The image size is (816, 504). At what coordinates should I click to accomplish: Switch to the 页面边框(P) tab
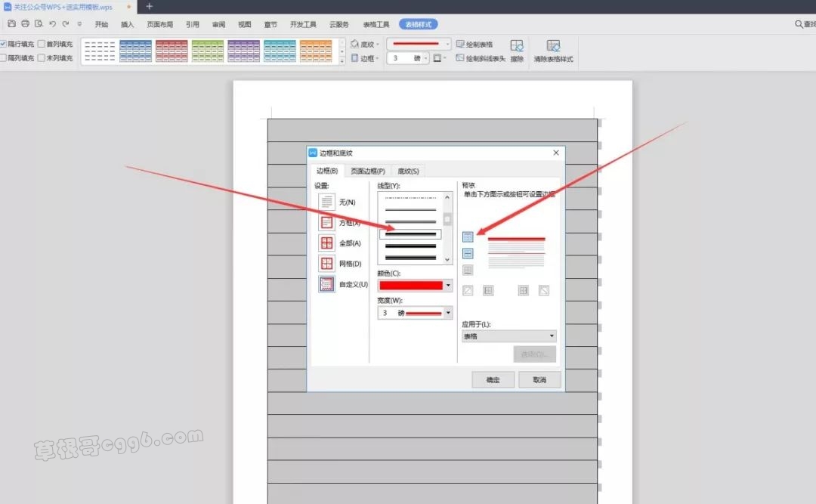click(x=368, y=172)
